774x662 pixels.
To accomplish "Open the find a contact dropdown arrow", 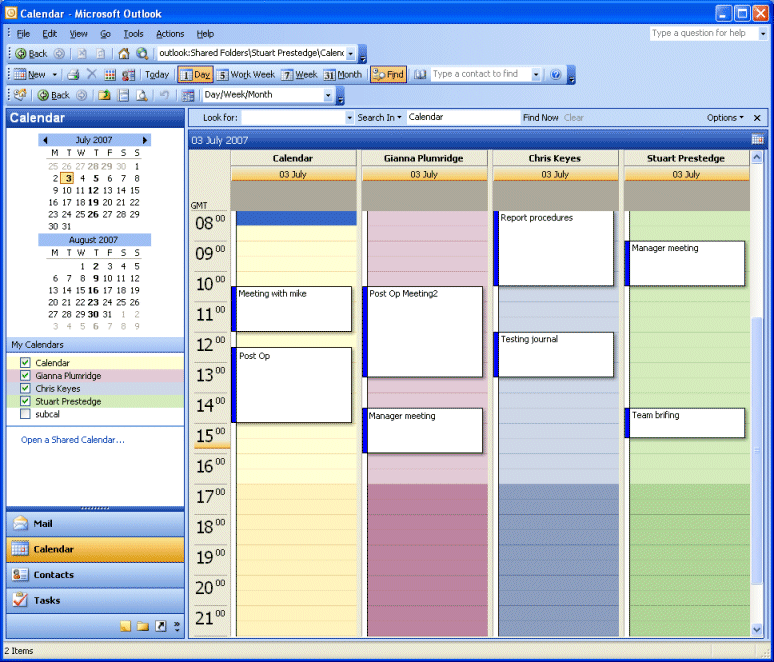I will coord(536,75).
